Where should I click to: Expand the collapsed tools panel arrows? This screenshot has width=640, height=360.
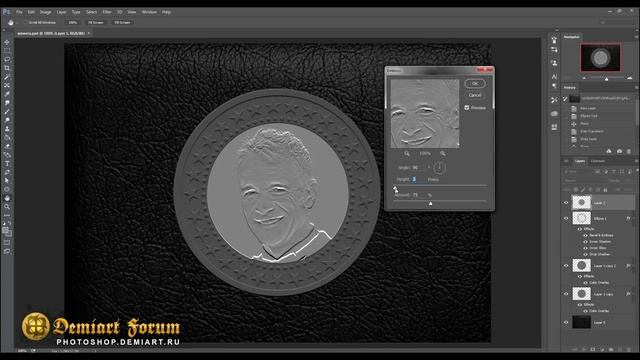coord(4,30)
